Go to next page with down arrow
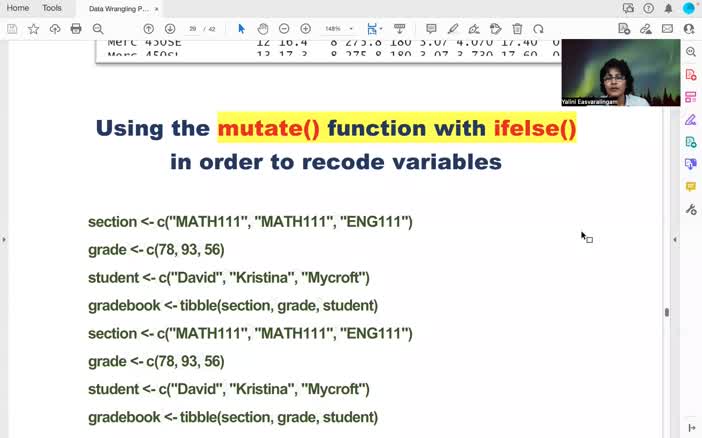Viewport: 702px width, 438px height. pyautogui.click(x=170, y=29)
